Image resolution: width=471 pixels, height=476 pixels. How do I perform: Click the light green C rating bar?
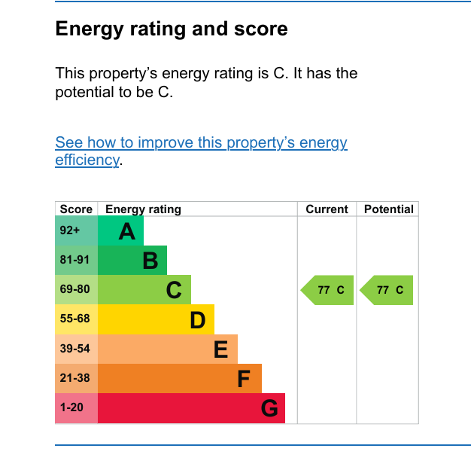(144, 290)
